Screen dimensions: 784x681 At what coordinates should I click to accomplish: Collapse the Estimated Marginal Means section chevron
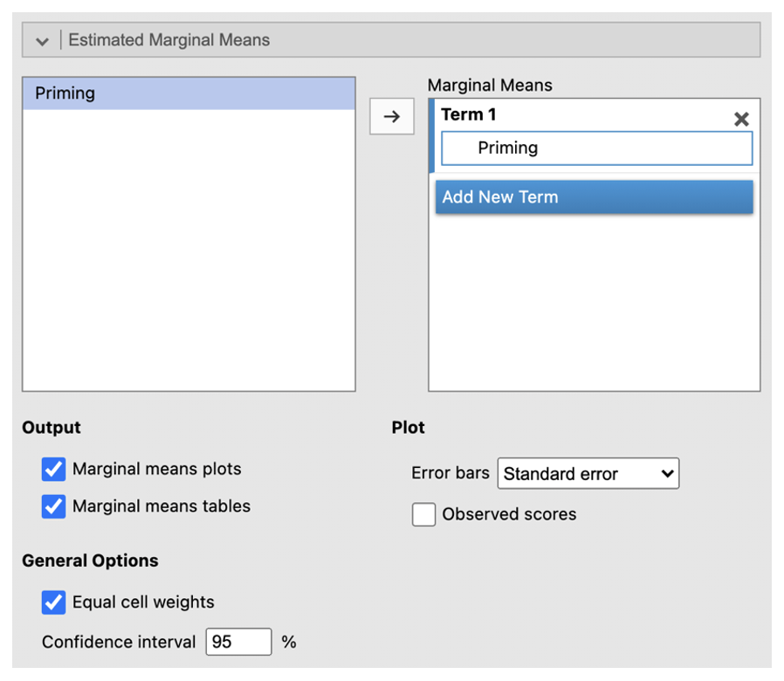[42, 41]
